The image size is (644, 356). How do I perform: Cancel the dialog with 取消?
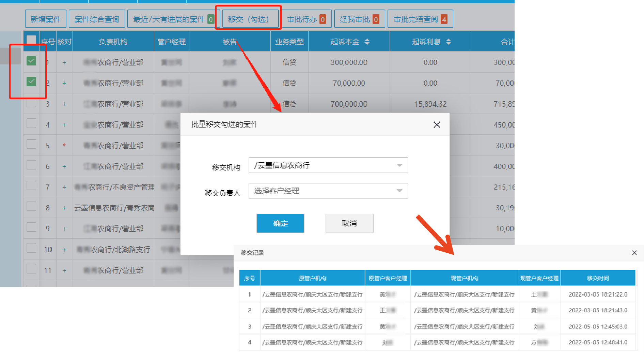349,223
